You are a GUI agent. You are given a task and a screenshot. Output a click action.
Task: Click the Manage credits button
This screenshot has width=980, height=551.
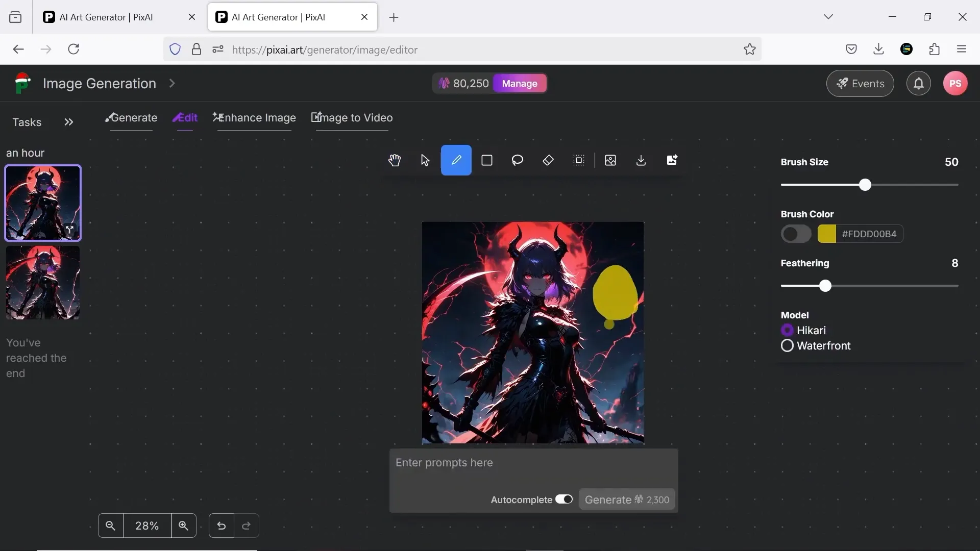pos(519,83)
